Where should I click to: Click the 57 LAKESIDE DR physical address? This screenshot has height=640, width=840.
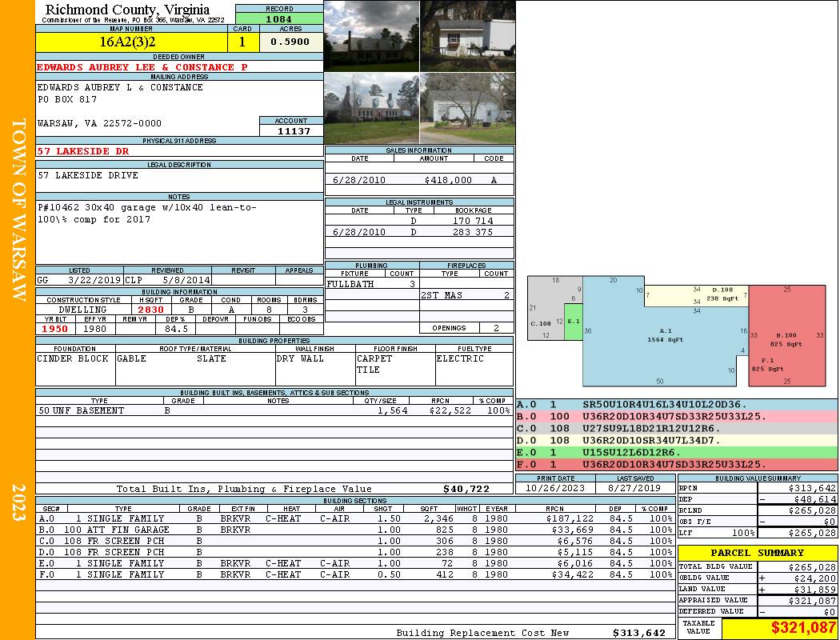[x=83, y=150]
